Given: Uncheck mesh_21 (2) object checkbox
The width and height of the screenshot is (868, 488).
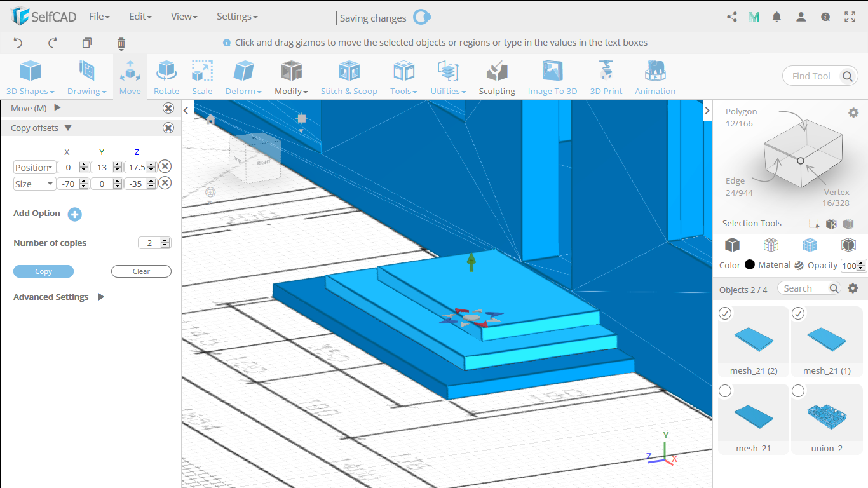Looking at the screenshot, I should click(x=725, y=313).
